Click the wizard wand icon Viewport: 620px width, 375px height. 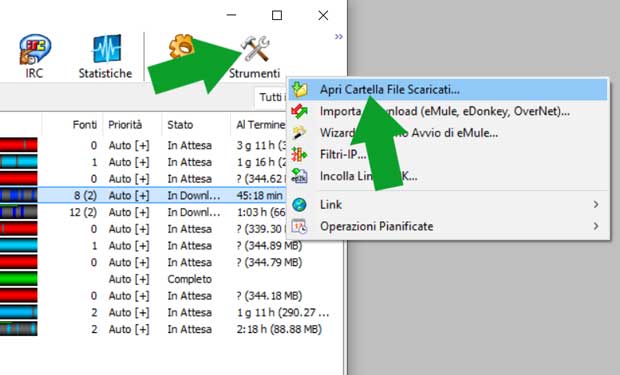pyautogui.click(x=299, y=133)
